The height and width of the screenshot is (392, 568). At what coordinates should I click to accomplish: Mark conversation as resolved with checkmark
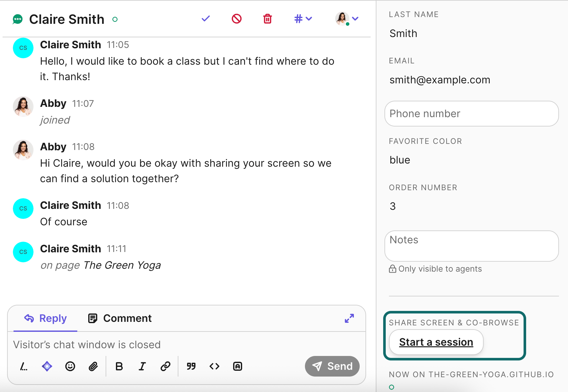click(205, 19)
